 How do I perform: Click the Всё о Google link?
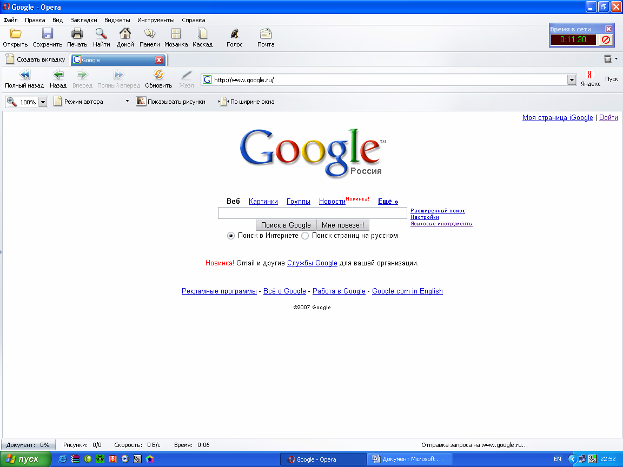click(x=284, y=291)
